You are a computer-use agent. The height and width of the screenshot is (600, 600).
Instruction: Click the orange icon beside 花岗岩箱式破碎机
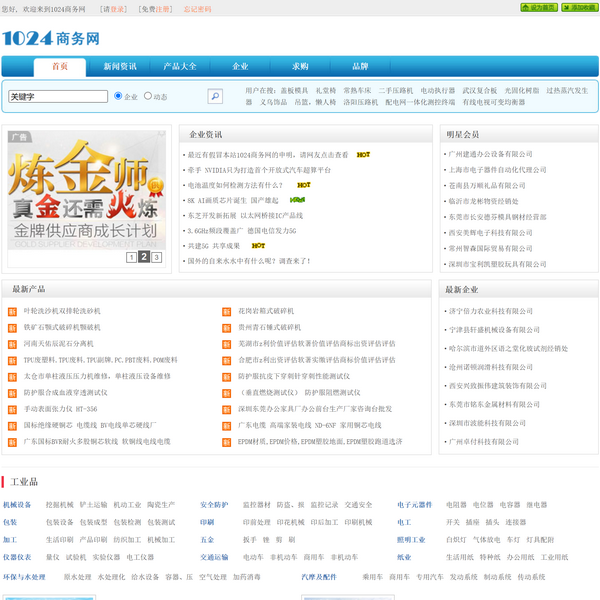pyautogui.click(x=227, y=312)
